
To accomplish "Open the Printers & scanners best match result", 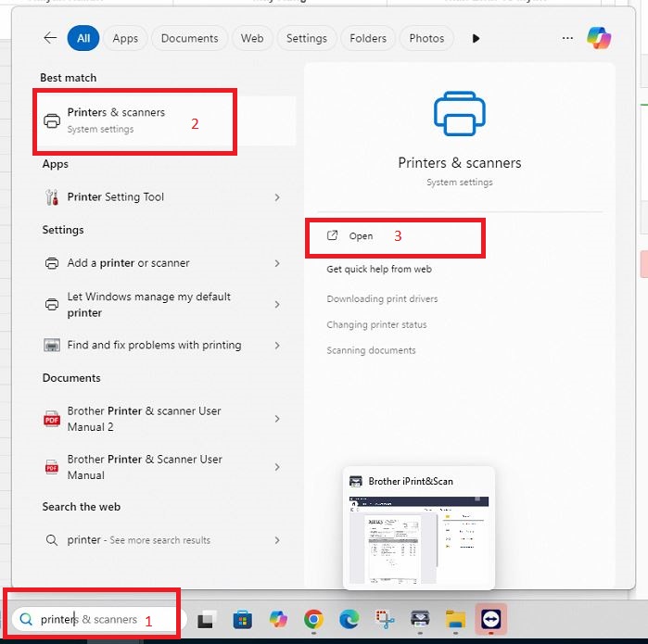I will pos(165,120).
